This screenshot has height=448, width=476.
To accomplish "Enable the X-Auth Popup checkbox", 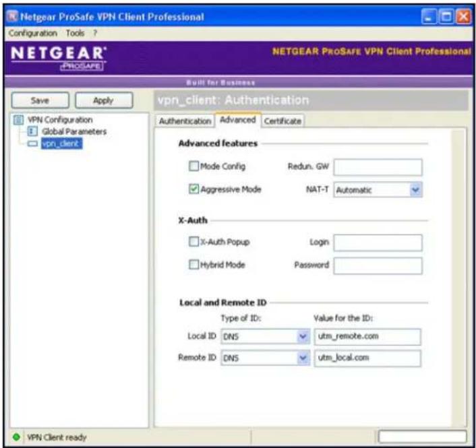I will 194,242.
